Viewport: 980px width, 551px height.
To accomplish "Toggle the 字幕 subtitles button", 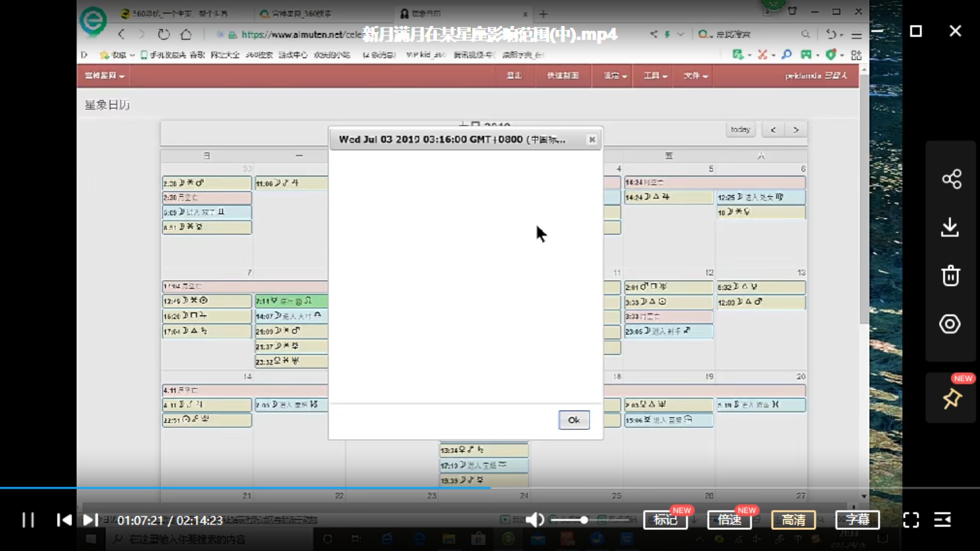I will click(857, 520).
